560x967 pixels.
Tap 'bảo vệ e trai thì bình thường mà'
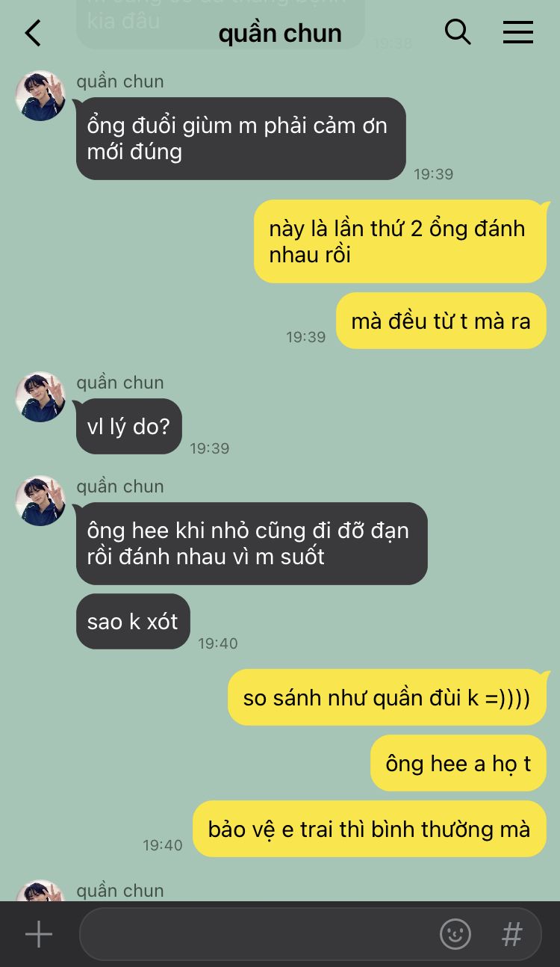(370, 829)
